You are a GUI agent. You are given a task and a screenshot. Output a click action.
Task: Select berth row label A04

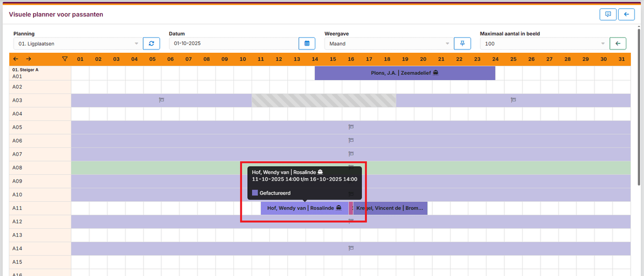(x=17, y=114)
